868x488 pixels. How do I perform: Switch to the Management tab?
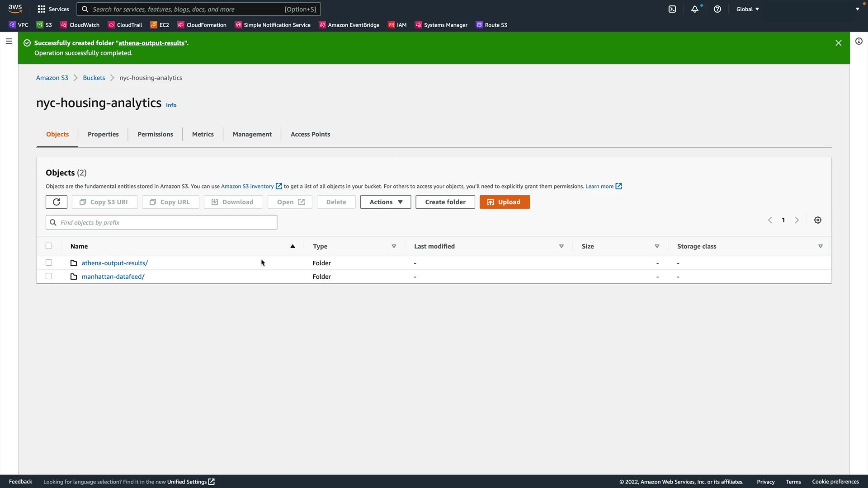coord(252,134)
